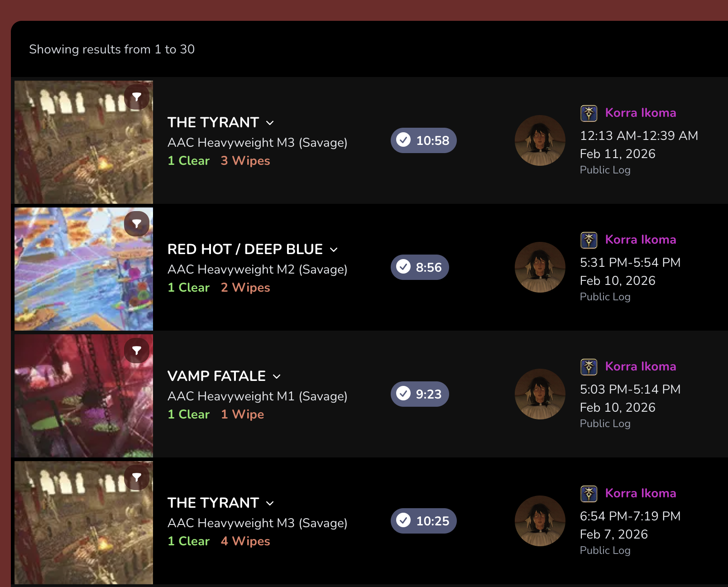Screen dimensions: 728x587
Task: Open '3 Wipes' link under The Tyrant
Action: pos(245,161)
